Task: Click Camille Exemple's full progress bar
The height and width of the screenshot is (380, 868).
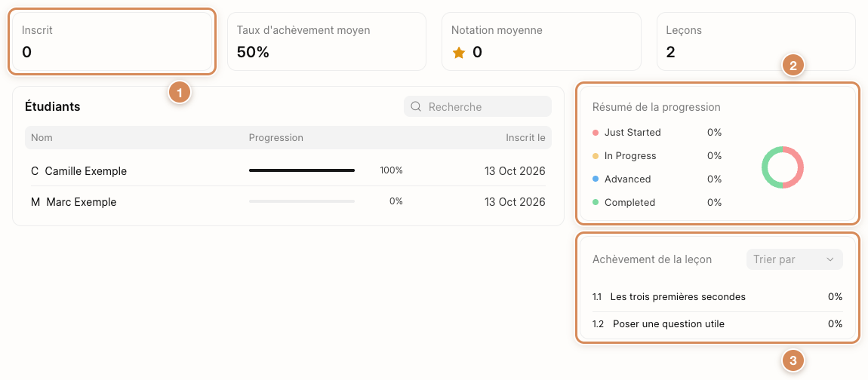Action: pyautogui.click(x=302, y=170)
